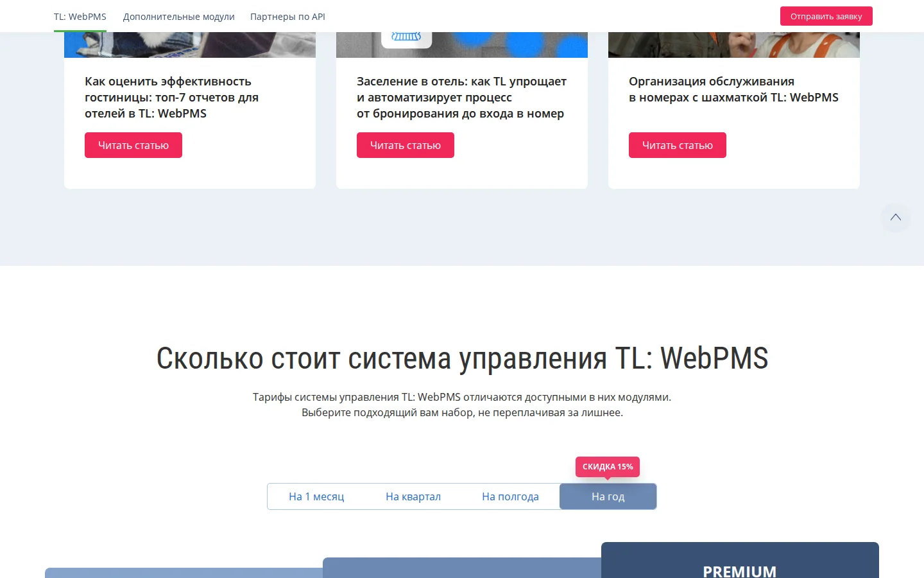The image size is (924, 578).
Task: Open the PREMIUM tariff card header
Action: 740,561
